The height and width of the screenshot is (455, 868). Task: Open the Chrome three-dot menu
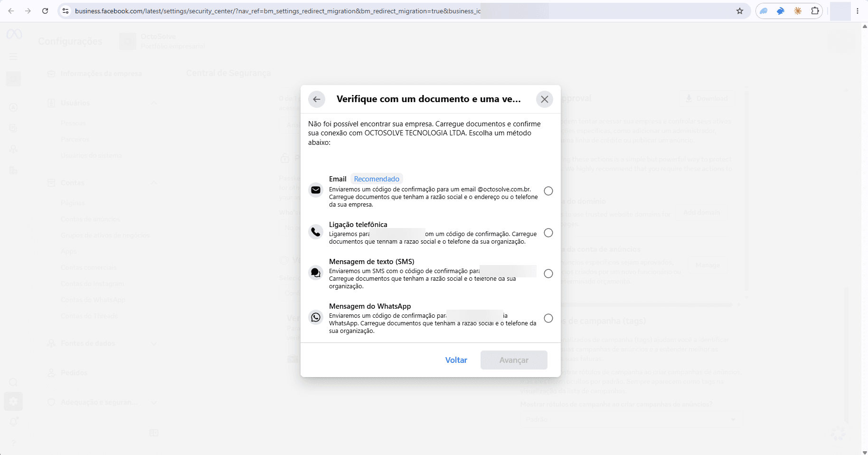(x=858, y=11)
